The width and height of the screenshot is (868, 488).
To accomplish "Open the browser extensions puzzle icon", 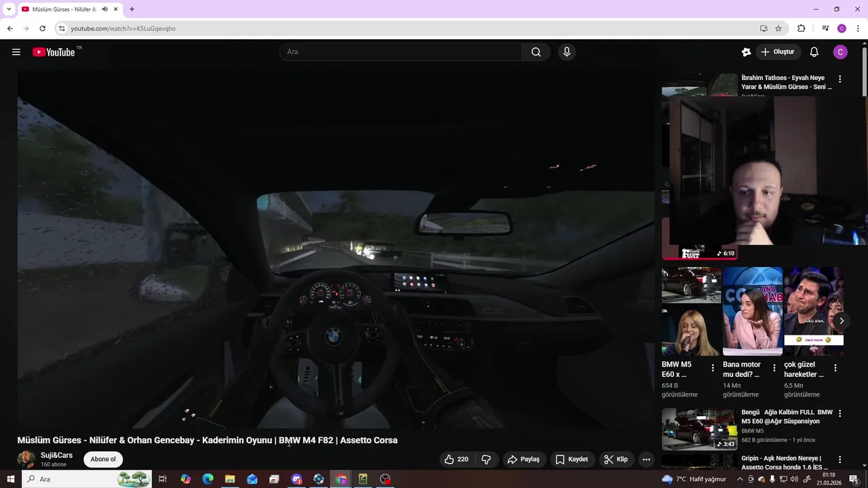I will (801, 28).
